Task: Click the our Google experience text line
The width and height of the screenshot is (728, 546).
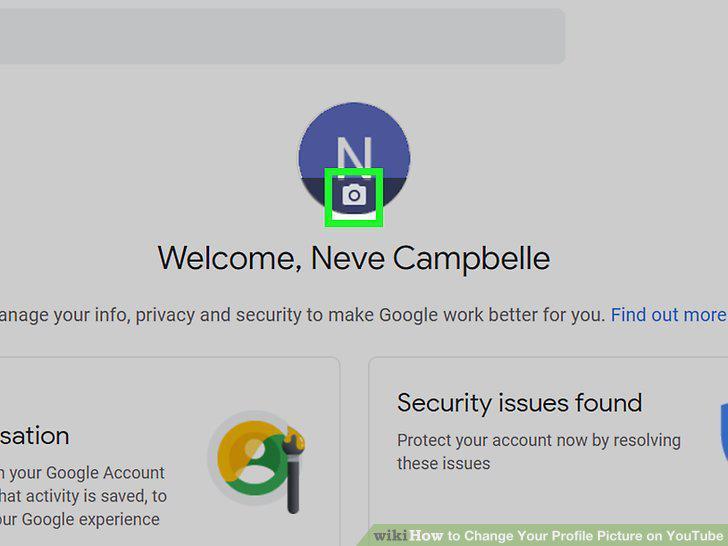Action: 80,519
